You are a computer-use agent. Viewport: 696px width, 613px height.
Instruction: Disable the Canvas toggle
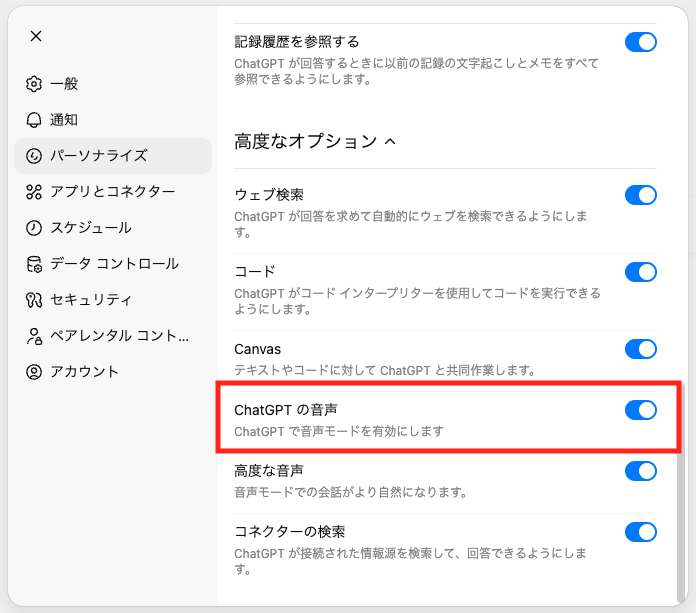[640, 349]
